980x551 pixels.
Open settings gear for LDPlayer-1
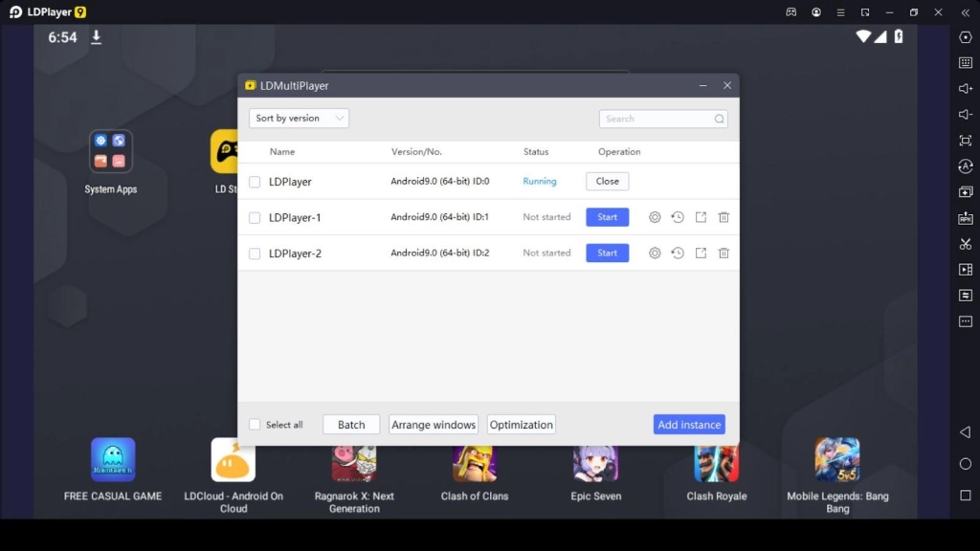(655, 217)
